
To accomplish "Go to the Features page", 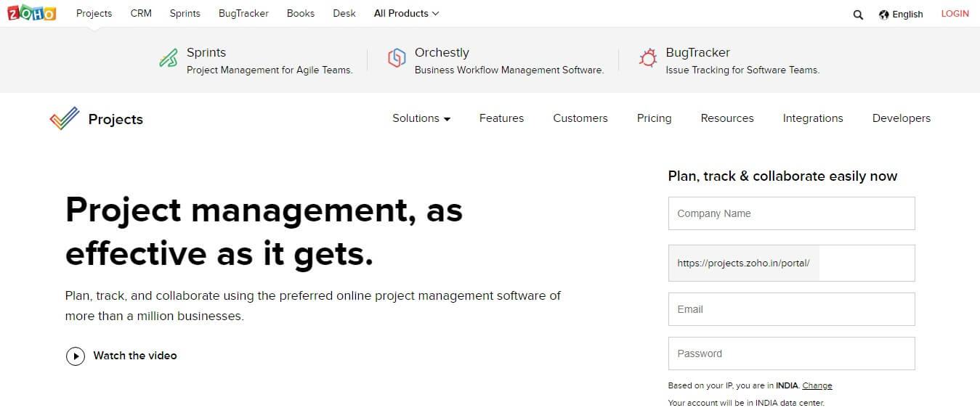I will pyautogui.click(x=501, y=118).
